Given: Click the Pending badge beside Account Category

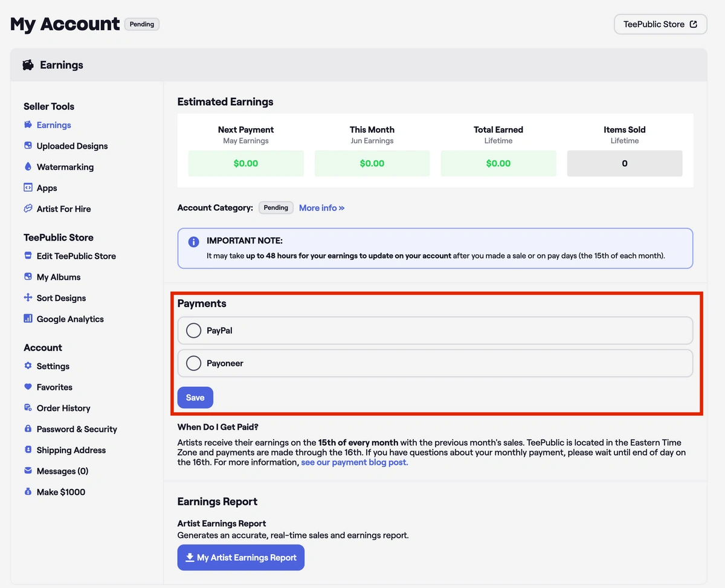Looking at the screenshot, I should click(x=276, y=207).
